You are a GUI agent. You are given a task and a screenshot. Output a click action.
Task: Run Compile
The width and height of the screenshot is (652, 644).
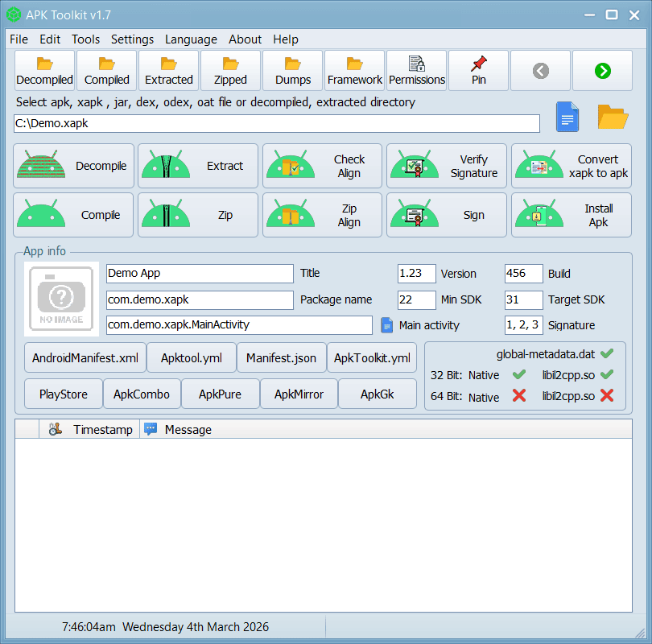[x=73, y=215]
